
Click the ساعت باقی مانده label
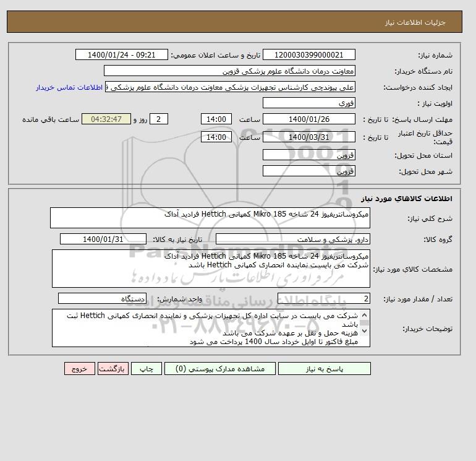click(x=51, y=119)
